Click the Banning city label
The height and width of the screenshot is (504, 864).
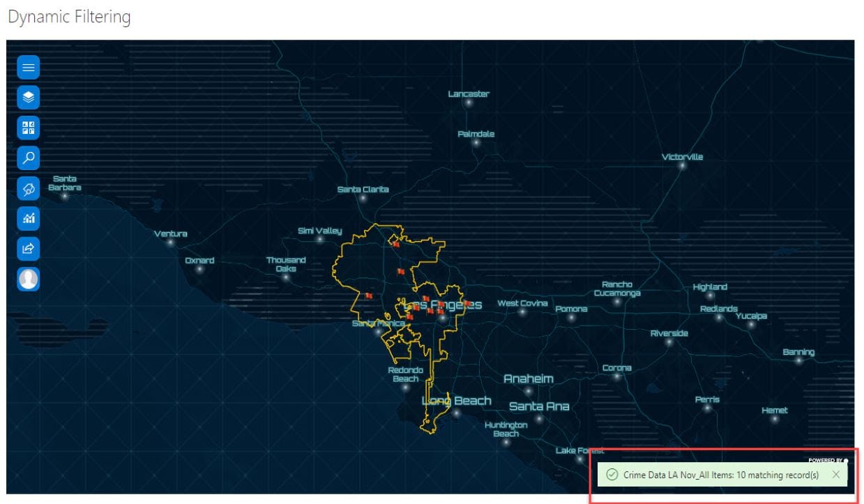tap(798, 352)
